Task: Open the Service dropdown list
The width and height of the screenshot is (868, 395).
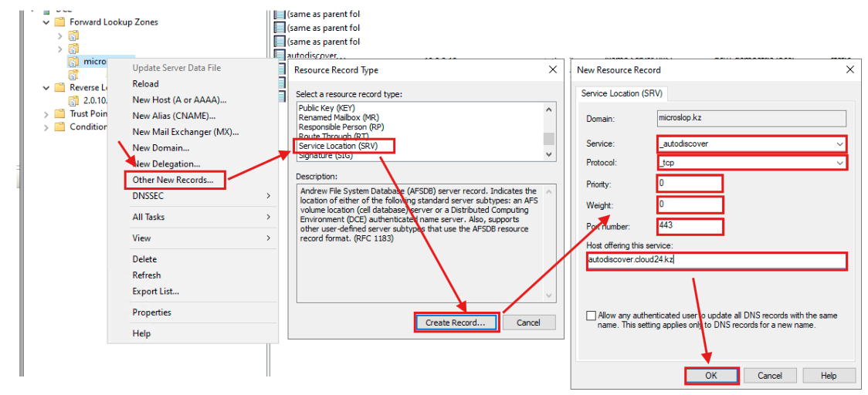Action: [x=839, y=144]
